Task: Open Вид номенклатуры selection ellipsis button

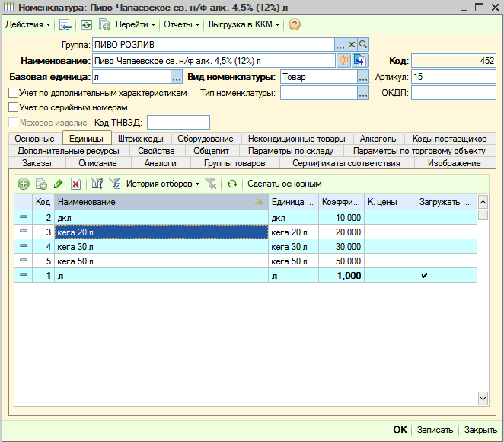Action: (x=363, y=77)
